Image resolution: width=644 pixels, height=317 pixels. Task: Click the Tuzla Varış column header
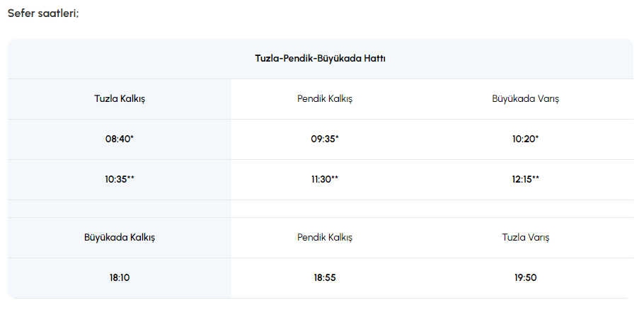[525, 238]
